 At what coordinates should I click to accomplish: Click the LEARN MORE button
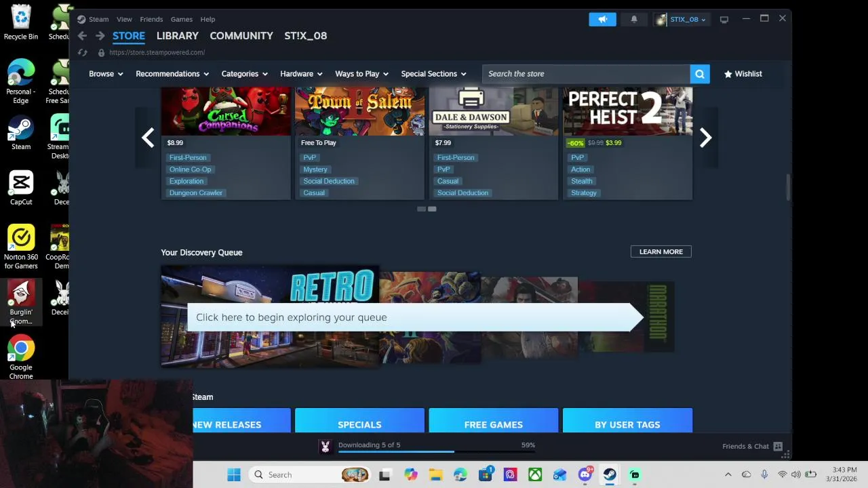[x=661, y=251]
